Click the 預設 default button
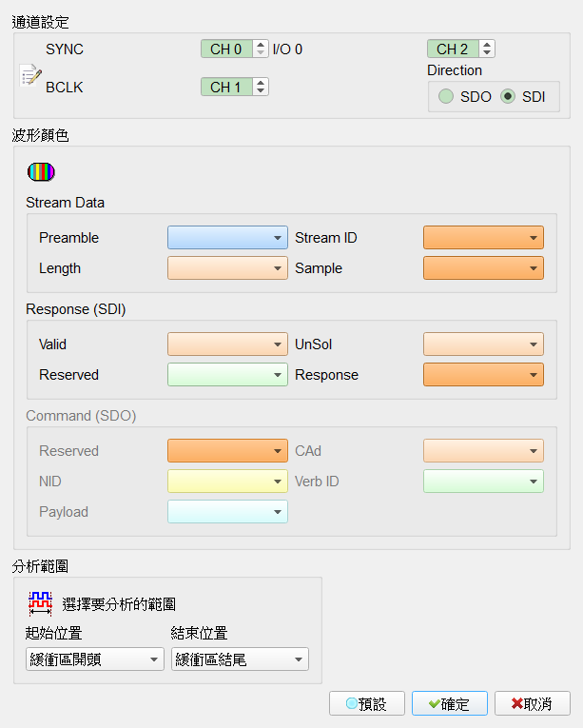Image resolution: width=583 pixels, height=728 pixels. (367, 704)
